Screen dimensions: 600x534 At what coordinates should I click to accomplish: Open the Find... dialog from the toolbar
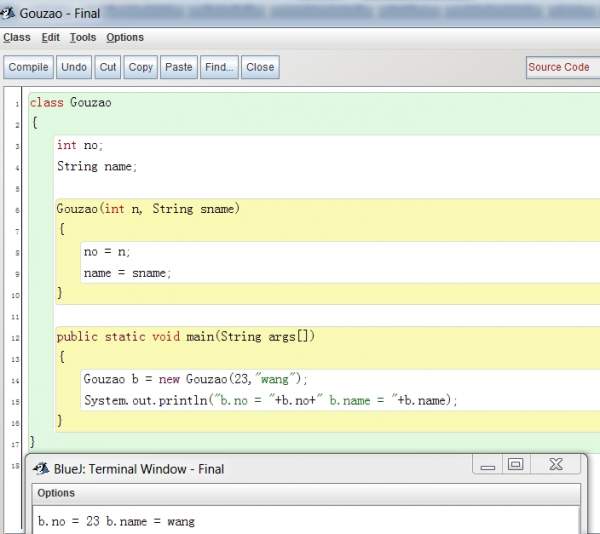coord(219,67)
